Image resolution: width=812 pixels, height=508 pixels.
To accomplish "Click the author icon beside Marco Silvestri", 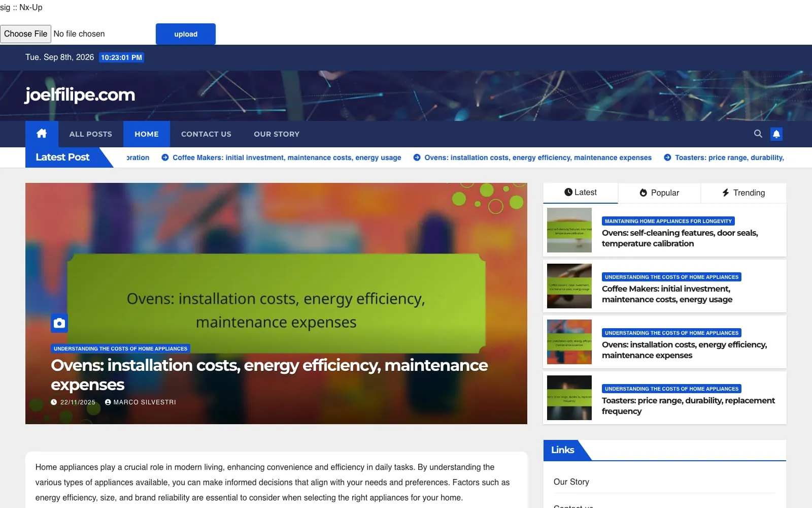I will point(108,402).
